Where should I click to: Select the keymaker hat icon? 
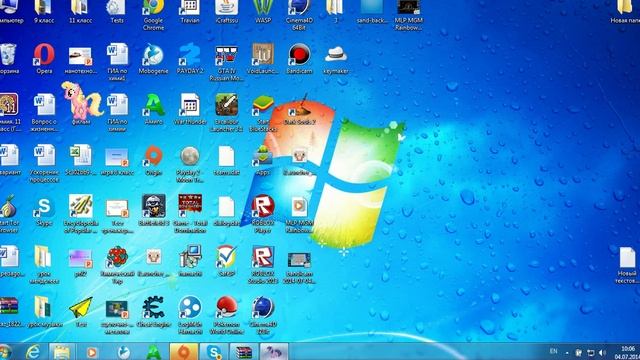point(336,59)
